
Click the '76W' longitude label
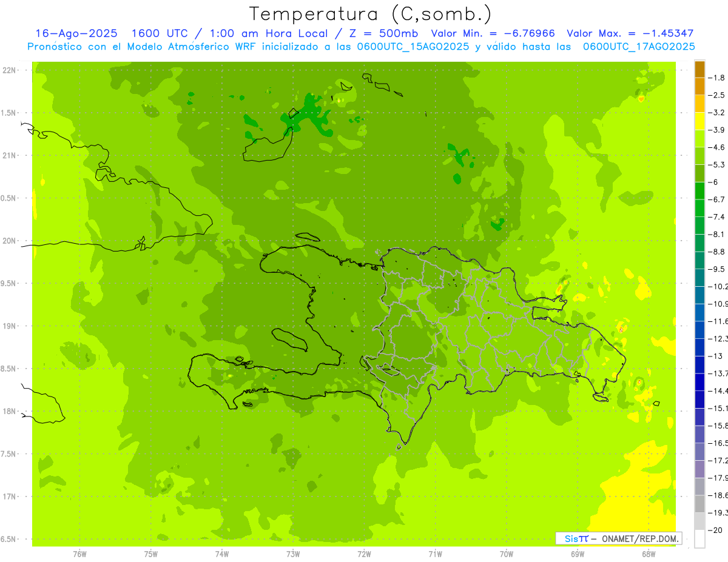(79, 554)
